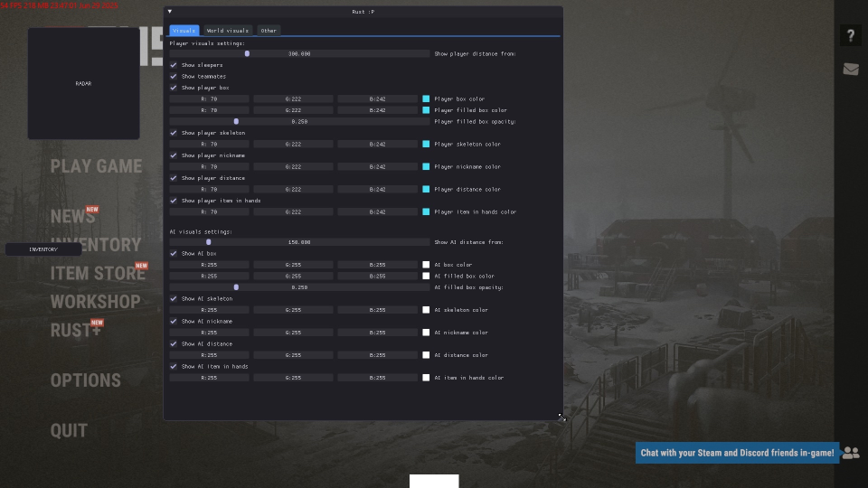Click Player filled box opacity slider
868x488 pixels.
(x=299, y=121)
